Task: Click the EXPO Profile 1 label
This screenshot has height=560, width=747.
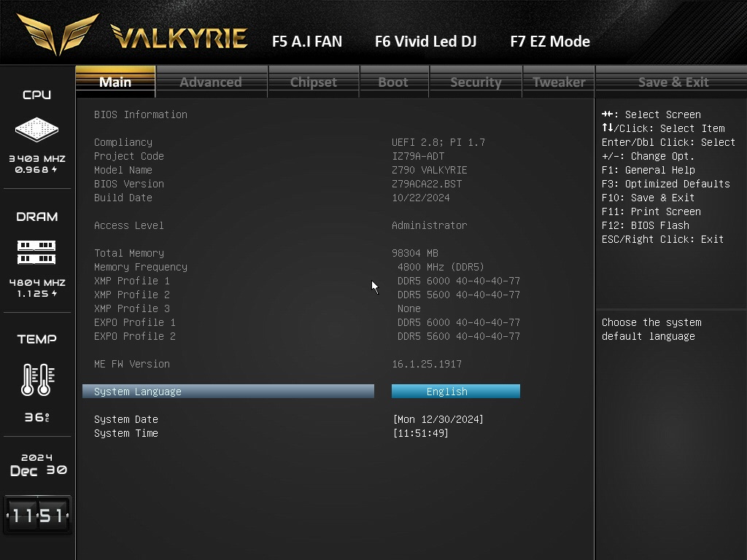Action: (135, 322)
